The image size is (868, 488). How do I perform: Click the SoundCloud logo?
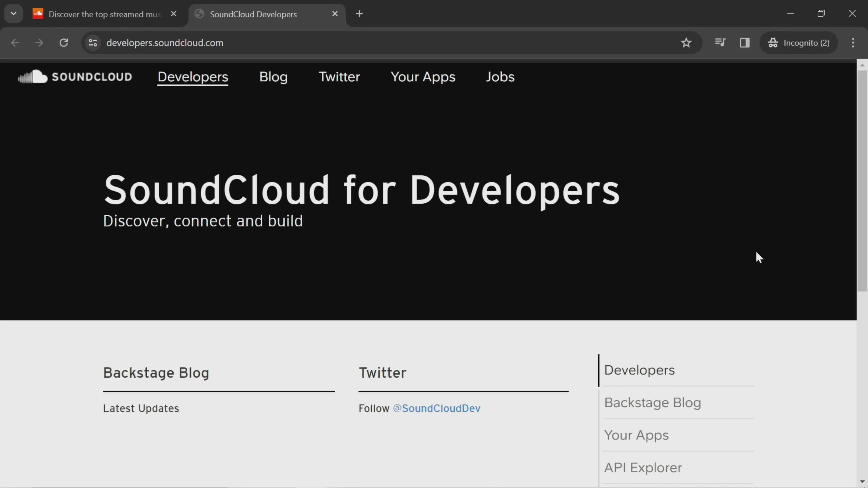click(75, 77)
